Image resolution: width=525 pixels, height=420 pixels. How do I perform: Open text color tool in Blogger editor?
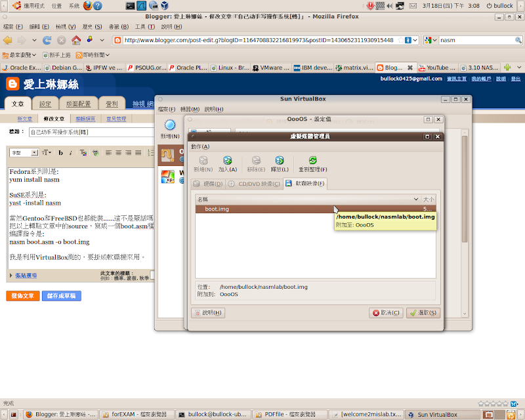click(83, 153)
